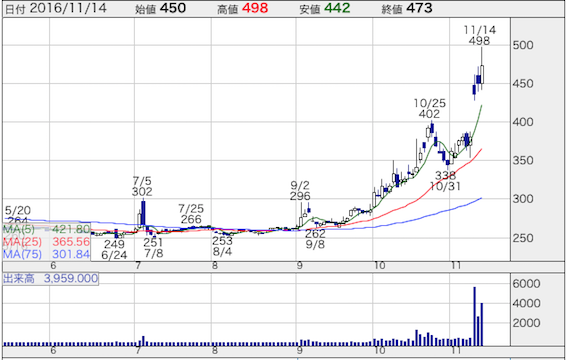Select the 253 8/4 low annotation
The image size is (567, 360).
222,246
